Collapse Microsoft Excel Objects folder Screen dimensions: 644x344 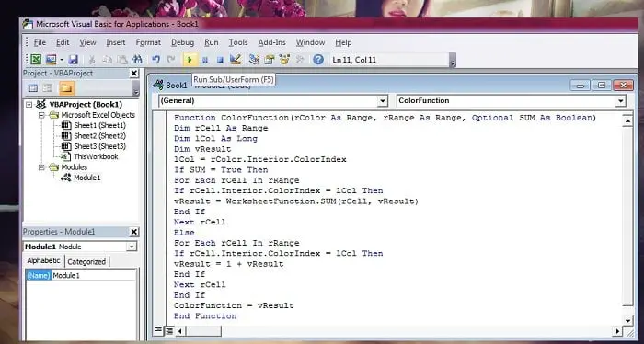pyautogui.click(x=41, y=115)
